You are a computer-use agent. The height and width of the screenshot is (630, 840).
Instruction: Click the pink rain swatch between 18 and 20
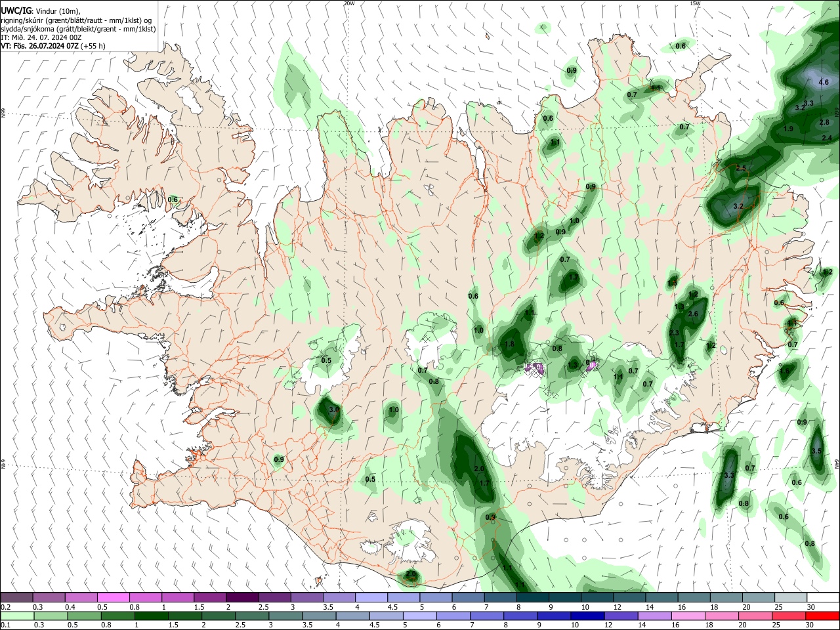click(x=721, y=616)
